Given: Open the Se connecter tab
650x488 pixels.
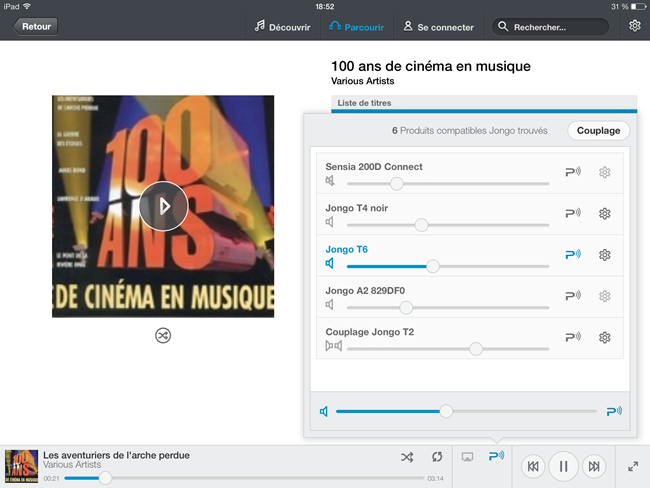Looking at the screenshot, I should pyautogui.click(x=439, y=27).
